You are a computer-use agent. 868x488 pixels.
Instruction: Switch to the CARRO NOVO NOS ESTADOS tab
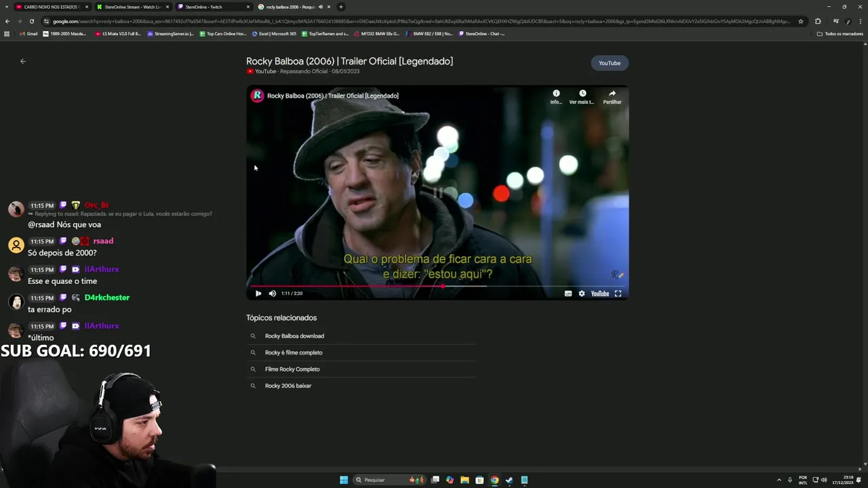[x=51, y=7]
